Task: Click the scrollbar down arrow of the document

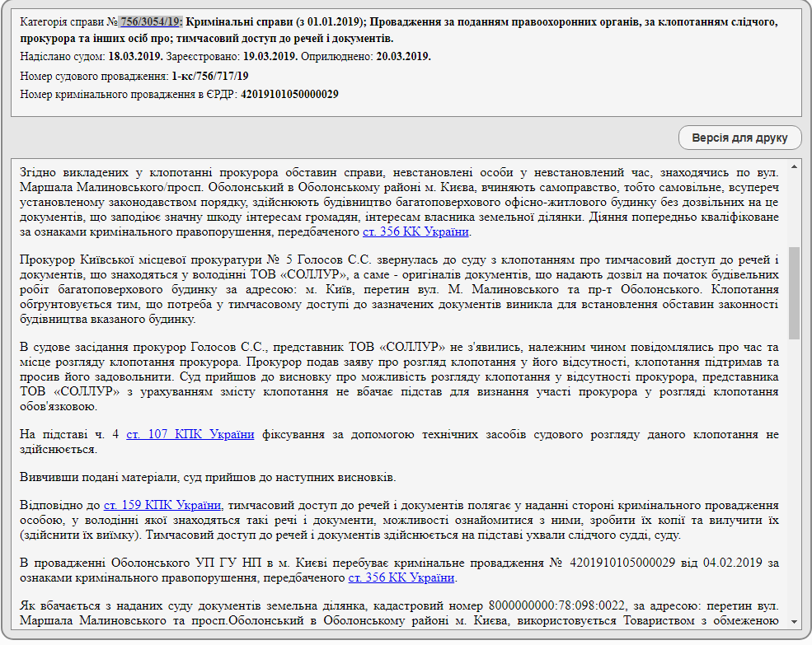Action: 794,622
